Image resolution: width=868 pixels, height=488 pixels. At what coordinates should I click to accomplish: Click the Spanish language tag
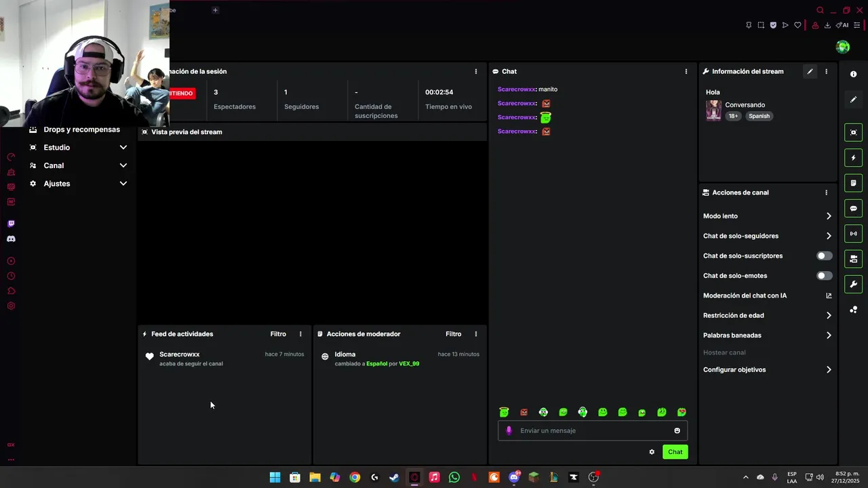[x=759, y=116]
